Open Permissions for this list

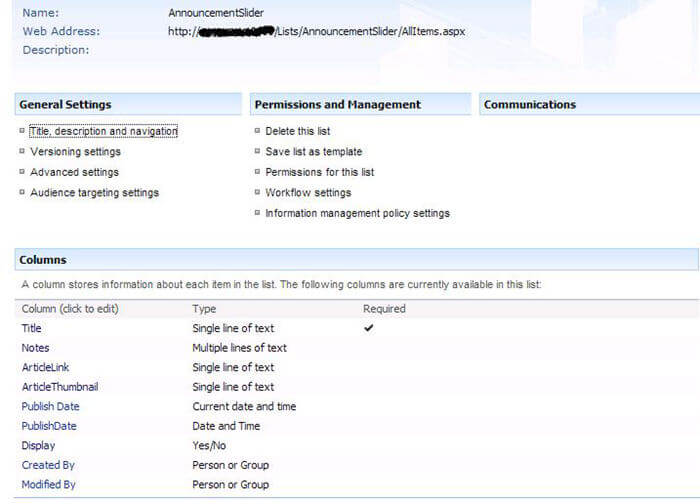(x=320, y=172)
